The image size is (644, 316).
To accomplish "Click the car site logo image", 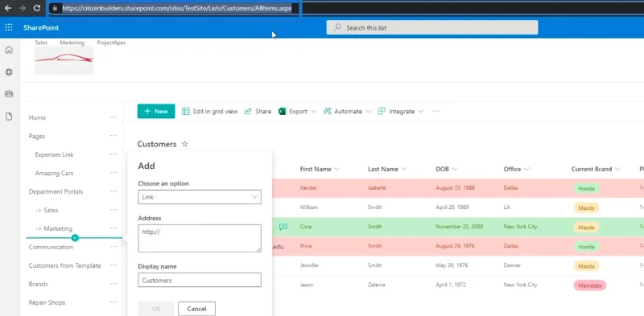I will (64, 60).
